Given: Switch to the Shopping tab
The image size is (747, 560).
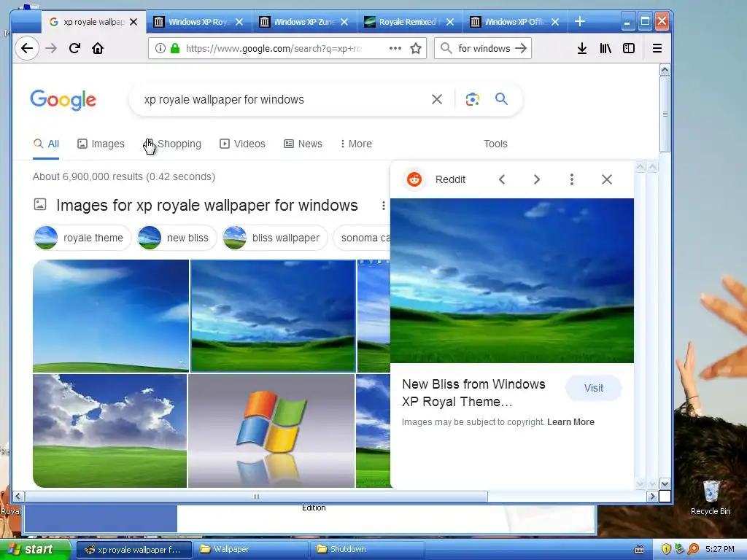Looking at the screenshot, I should coord(172,144).
